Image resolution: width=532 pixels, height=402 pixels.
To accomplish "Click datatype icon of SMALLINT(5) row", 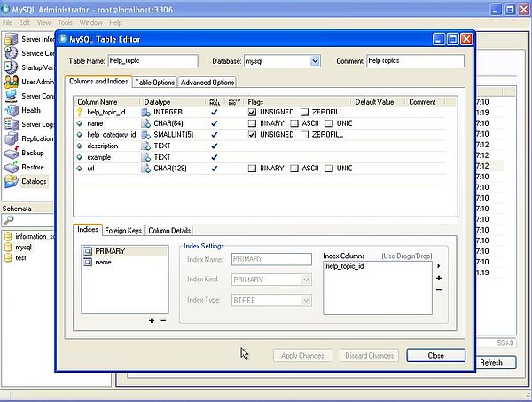I will [x=146, y=135].
